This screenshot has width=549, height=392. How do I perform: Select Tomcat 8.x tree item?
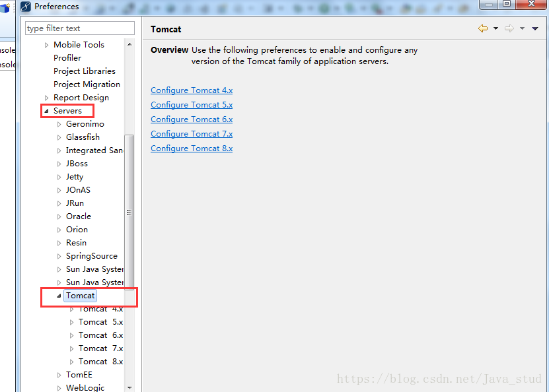(101, 362)
